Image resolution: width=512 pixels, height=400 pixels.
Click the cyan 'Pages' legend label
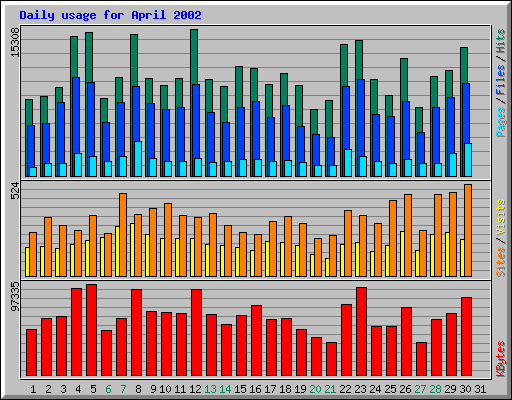point(501,122)
